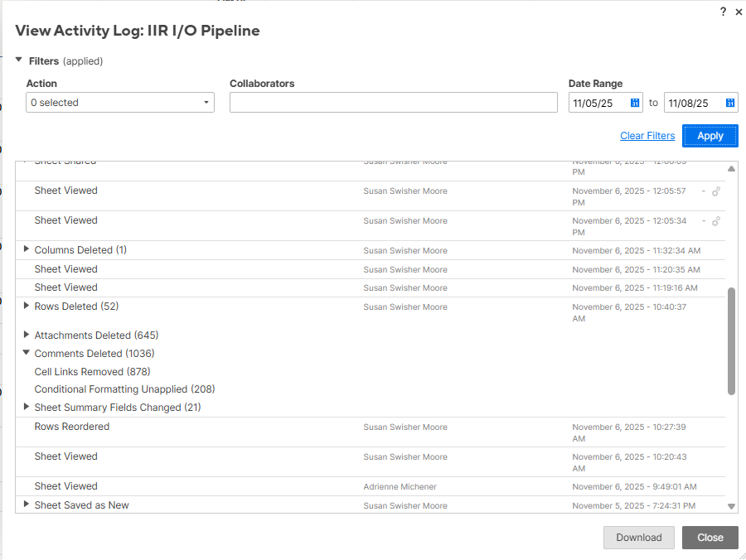Click gear icon for 12:05:57 PM Sheet Viewed

[715, 191]
